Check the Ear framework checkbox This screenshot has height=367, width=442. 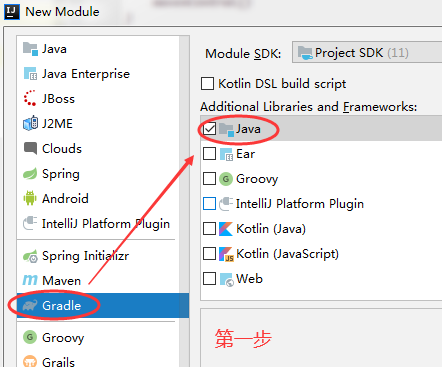[209, 154]
